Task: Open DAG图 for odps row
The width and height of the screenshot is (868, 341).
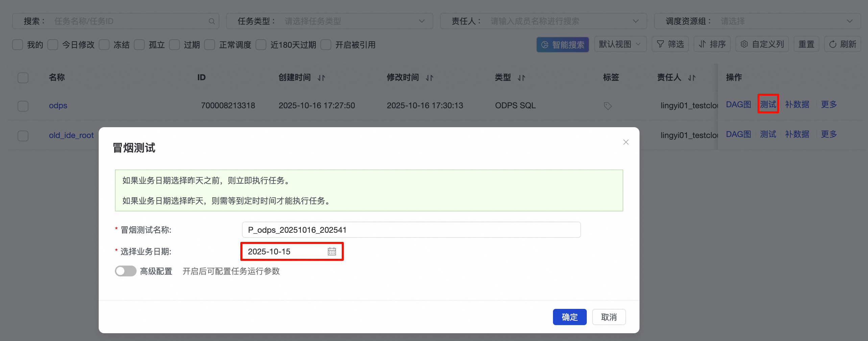Action: 739,105
